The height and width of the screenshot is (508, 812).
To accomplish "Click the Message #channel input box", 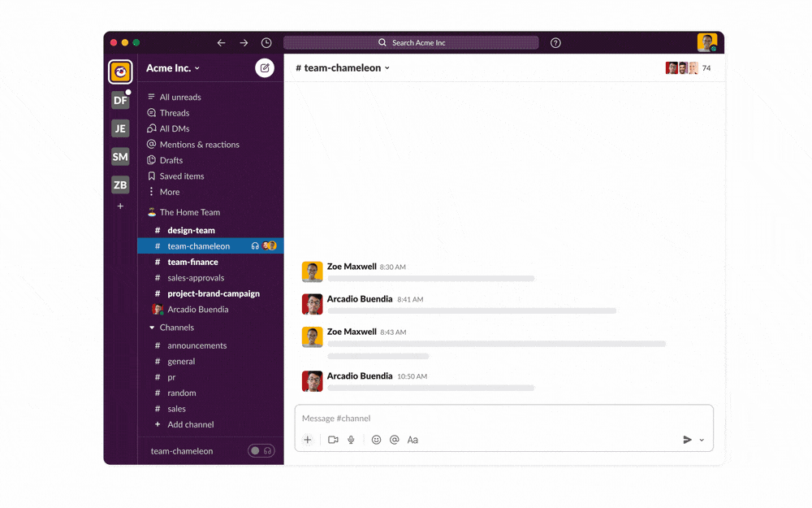I will (x=504, y=419).
